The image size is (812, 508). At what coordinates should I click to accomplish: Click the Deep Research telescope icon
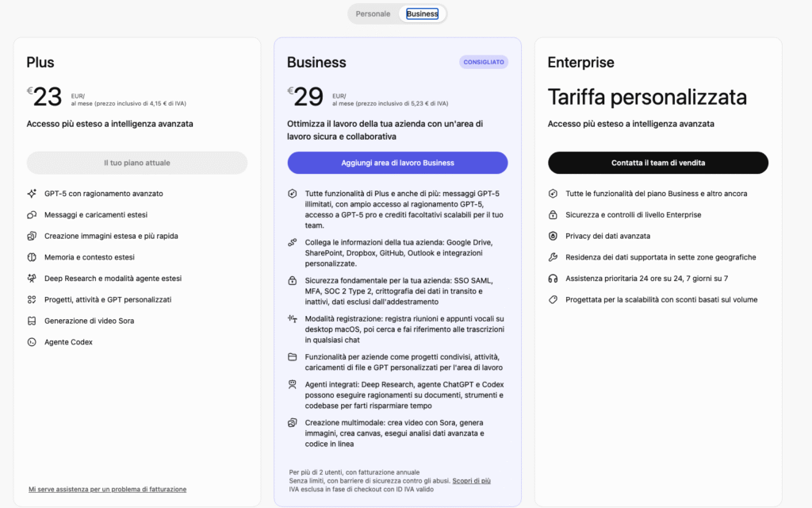click(x=32, y=279)
